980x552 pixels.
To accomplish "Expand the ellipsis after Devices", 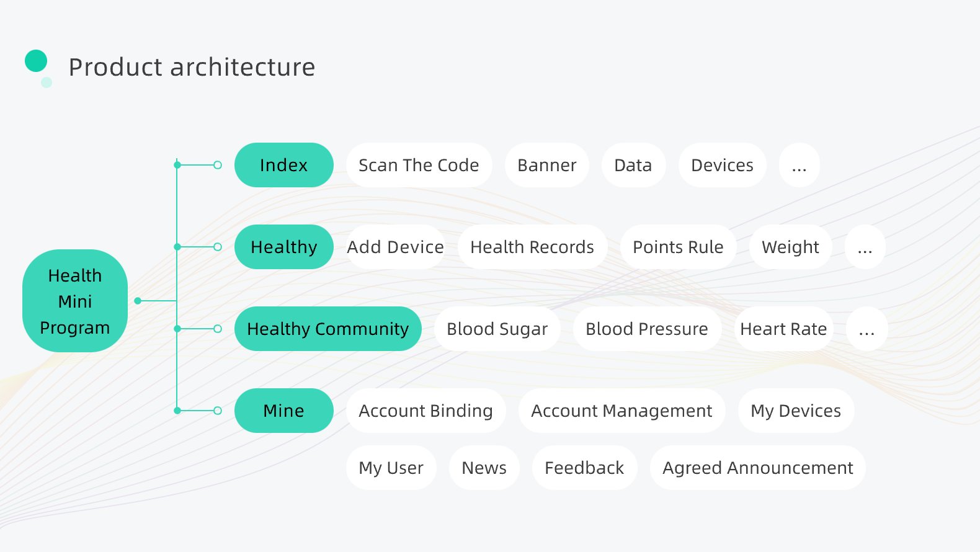I will pos(799,165).
